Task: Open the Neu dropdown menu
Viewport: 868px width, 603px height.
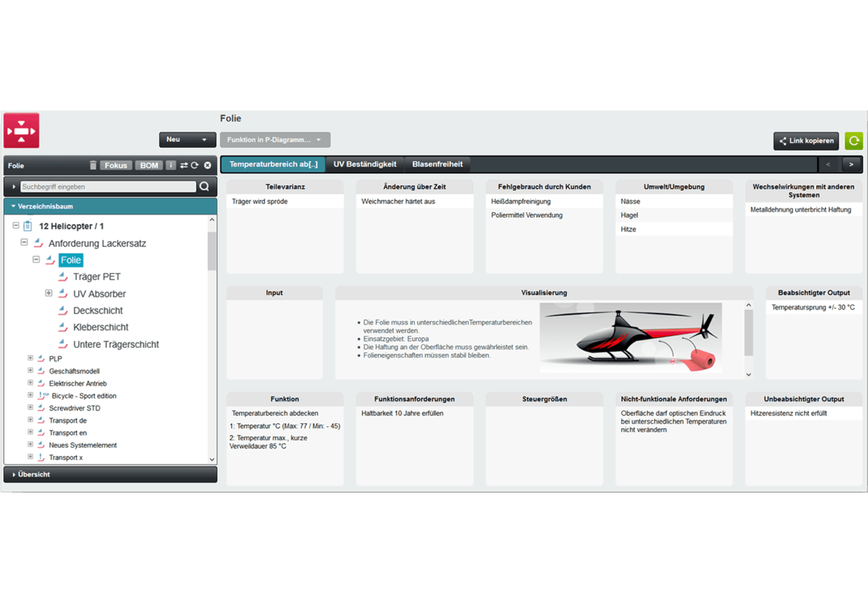Action: [187, 140]
